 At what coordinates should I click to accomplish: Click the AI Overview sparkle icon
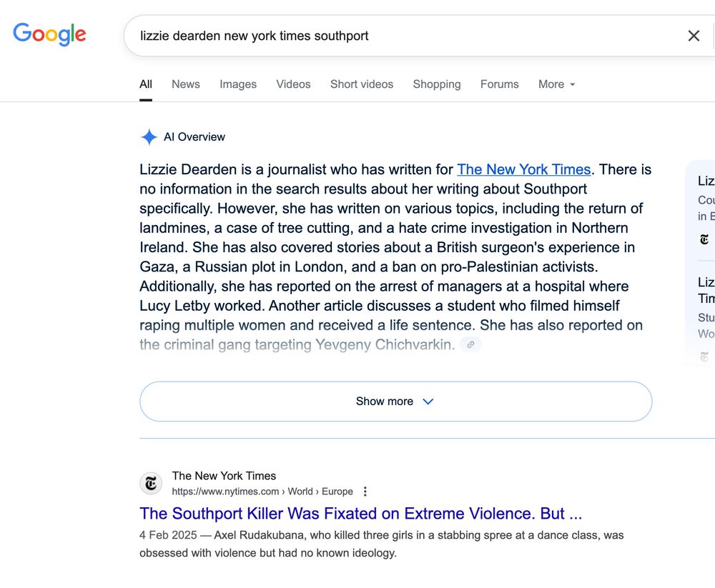tap(149, 136)
